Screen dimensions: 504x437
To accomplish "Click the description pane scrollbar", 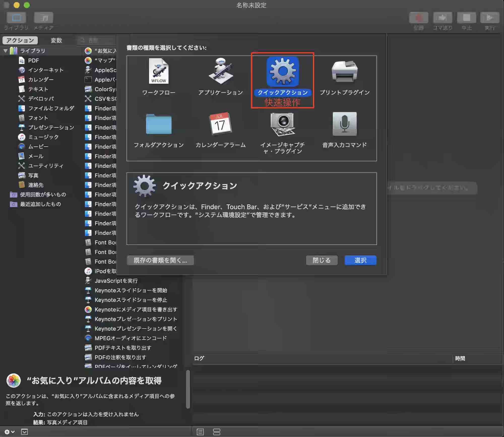I will tap(188, 389).
